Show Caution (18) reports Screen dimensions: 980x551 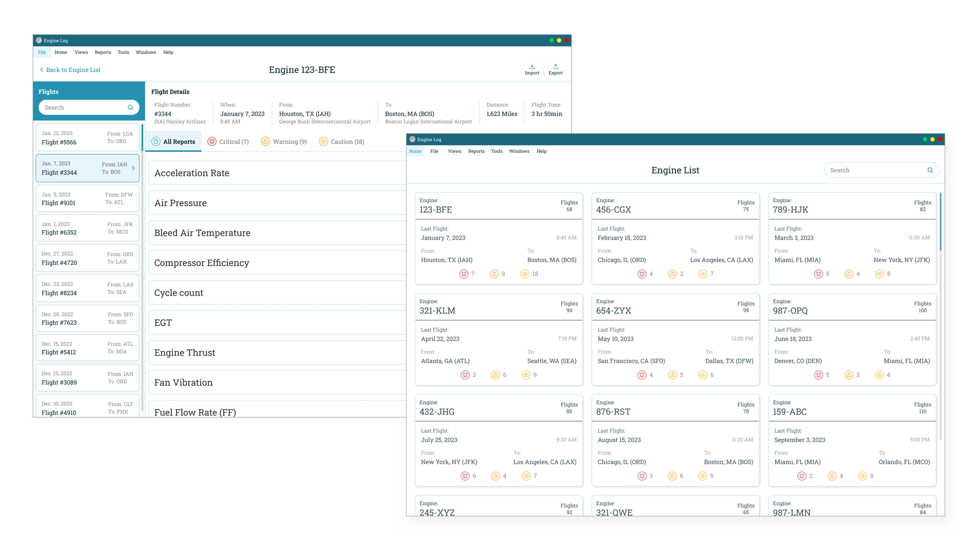point(342,142)
